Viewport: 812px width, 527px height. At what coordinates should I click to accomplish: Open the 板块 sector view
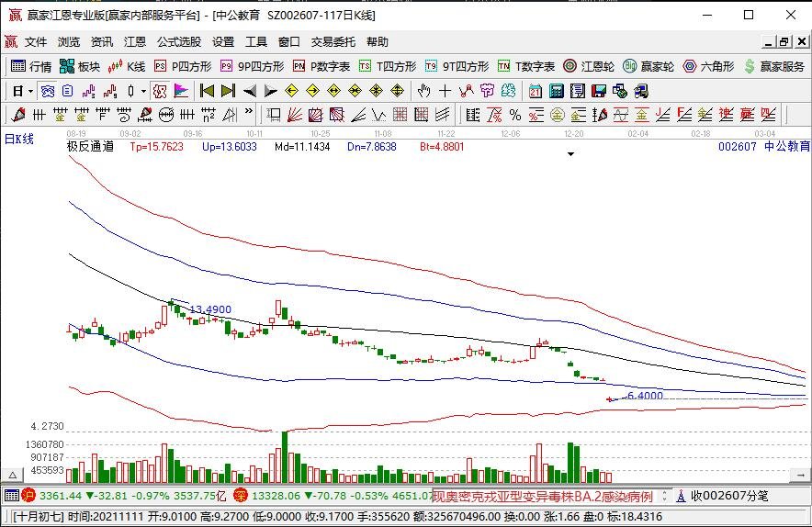80,66
